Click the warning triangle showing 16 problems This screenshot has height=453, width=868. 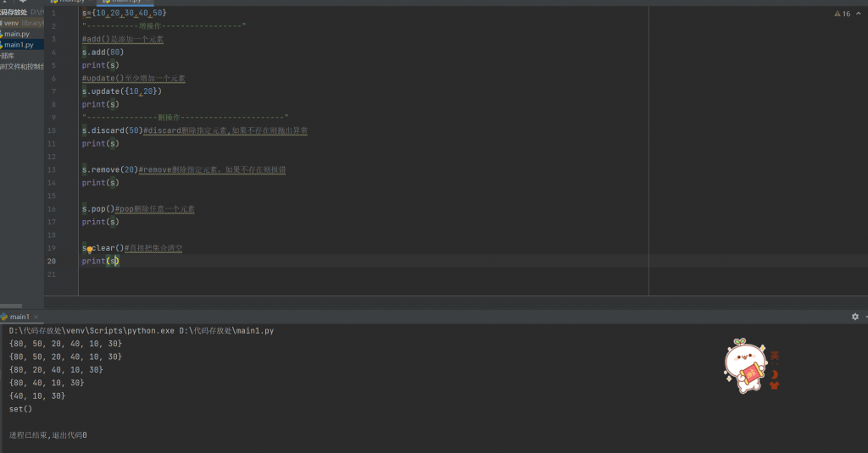pos(837,14)
